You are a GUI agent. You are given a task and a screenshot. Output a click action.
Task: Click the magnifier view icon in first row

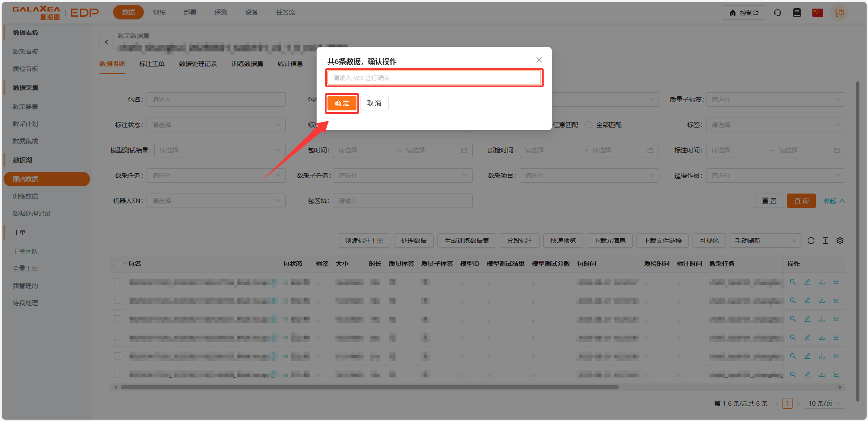point(792,282)
